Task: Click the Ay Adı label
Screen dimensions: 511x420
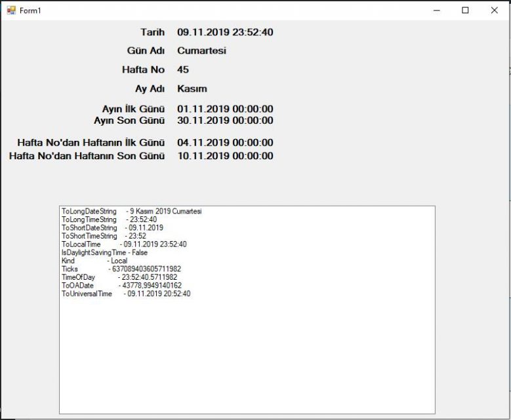Action: (x=150, y=89)
